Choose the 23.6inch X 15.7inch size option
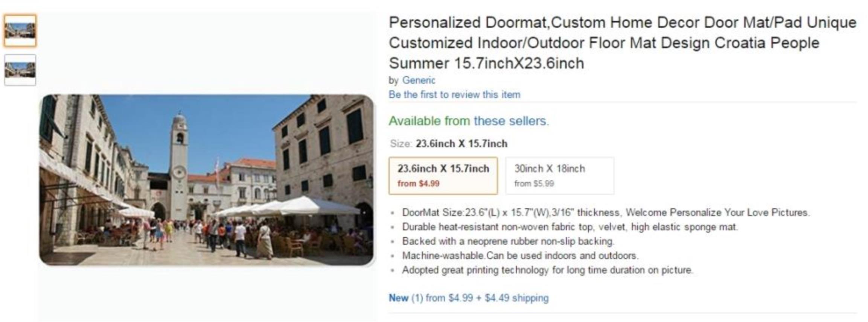 (443, 176)
